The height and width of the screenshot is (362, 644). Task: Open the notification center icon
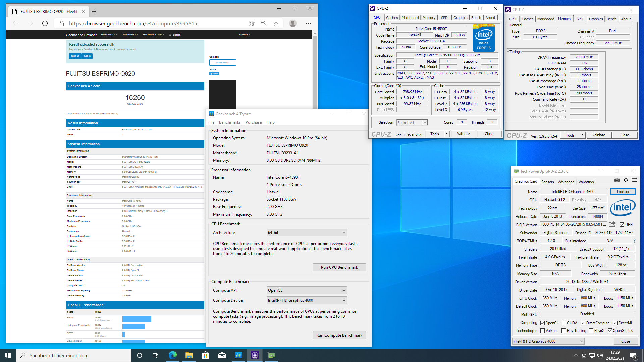[633, 355]
